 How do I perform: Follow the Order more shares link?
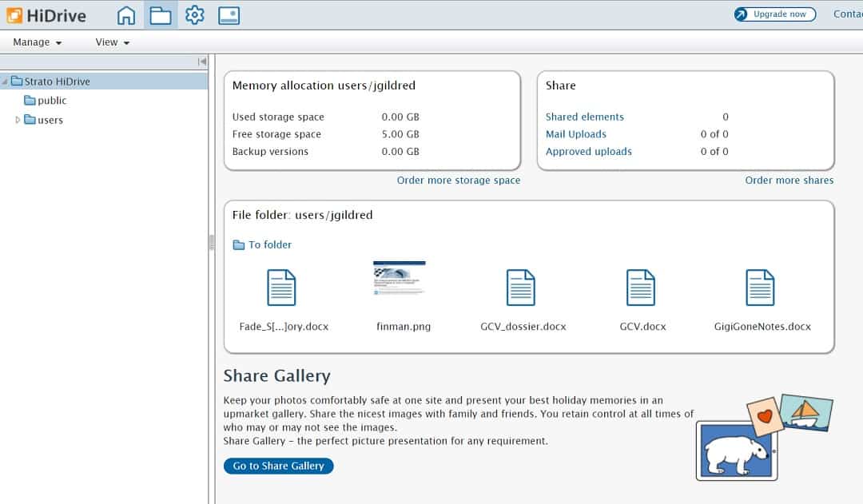click(789, 180)
